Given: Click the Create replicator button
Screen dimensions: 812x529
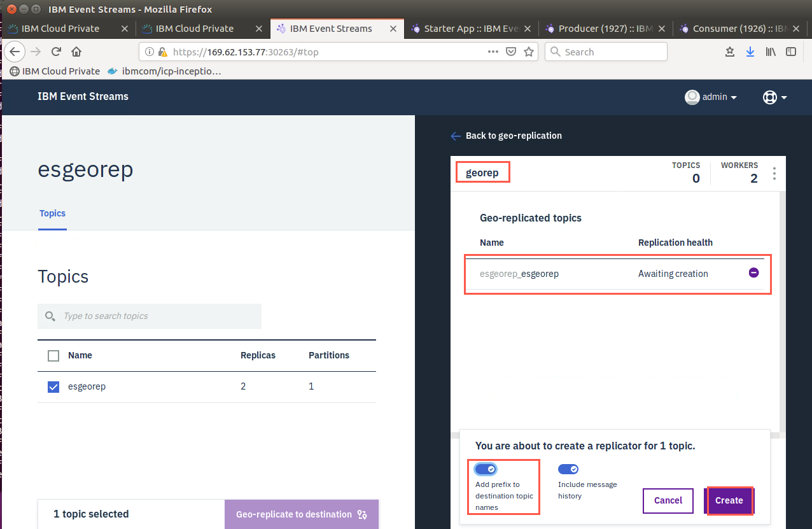Looking at the screenshot, I should pyautogui.click(x=729, y=500).
